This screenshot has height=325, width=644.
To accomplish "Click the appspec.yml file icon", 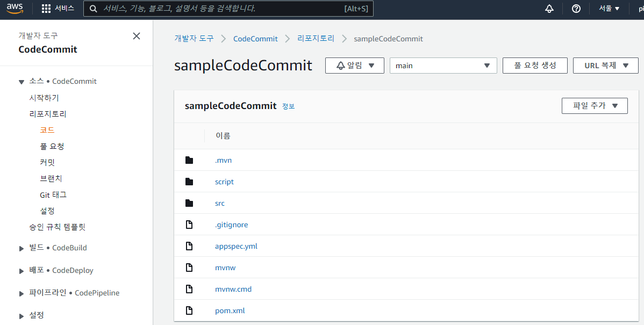I will point(189,246).
